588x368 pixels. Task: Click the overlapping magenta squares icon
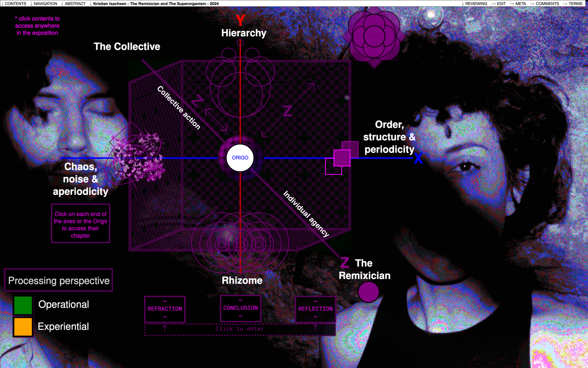342,158
